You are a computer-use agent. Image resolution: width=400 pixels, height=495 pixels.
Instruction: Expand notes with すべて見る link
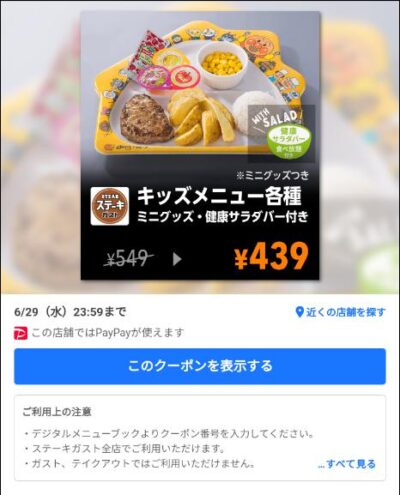(347, 464)
